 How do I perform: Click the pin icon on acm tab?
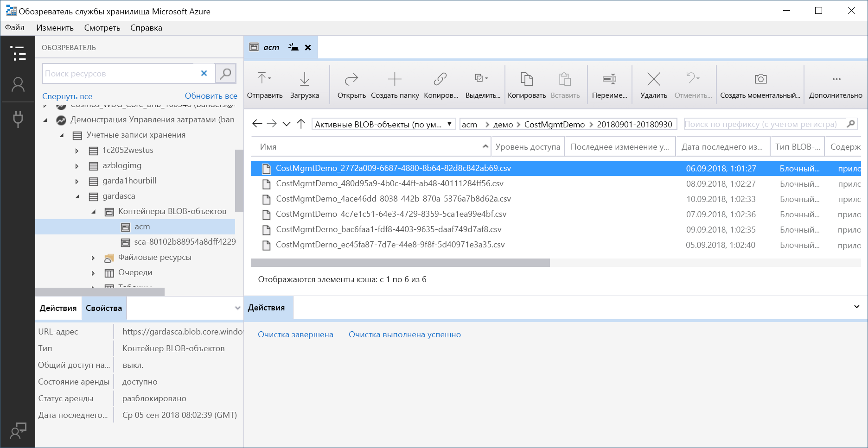tap(293, 47)
